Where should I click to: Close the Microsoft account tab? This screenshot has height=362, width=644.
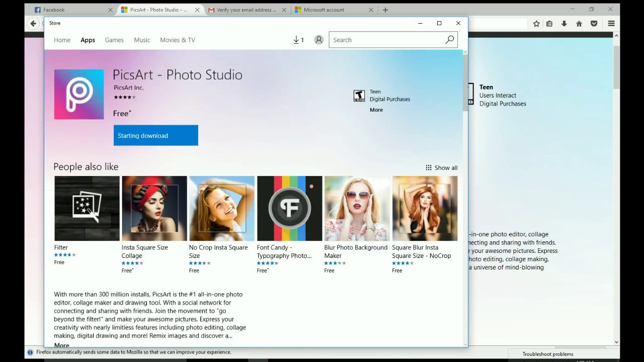pyautogui.click(x=371, y=10)
